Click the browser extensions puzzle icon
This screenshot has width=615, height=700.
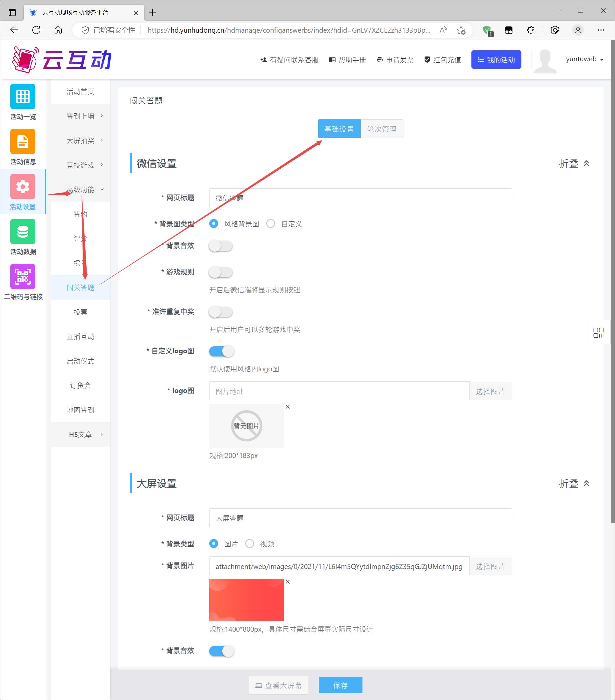pos(530,30)
